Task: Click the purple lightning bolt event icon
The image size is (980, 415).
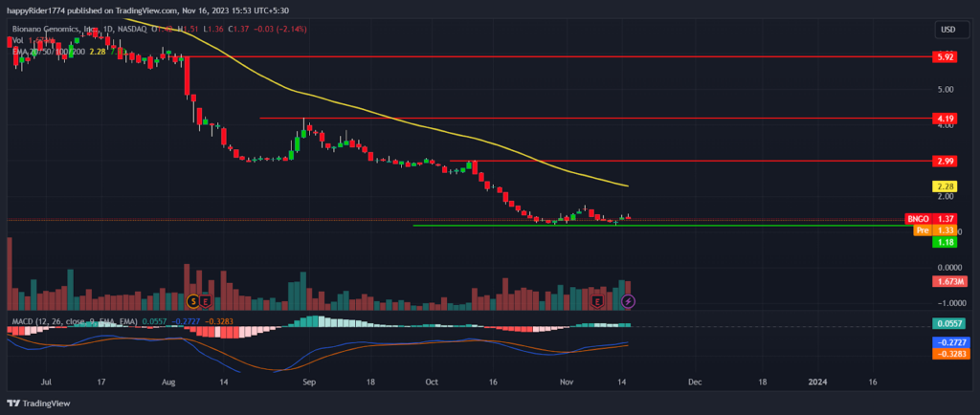Action: coord(629,301)
